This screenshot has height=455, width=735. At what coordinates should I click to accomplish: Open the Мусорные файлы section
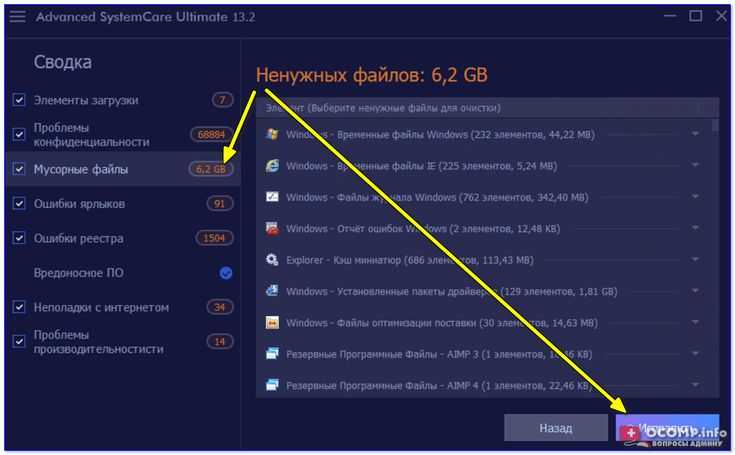tap(81, 169)
